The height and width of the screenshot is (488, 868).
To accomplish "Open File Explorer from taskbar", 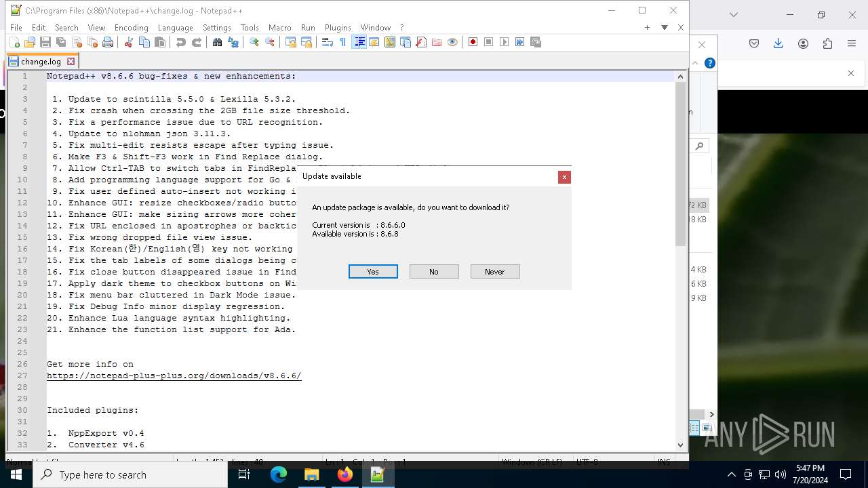I will [312, 475].
